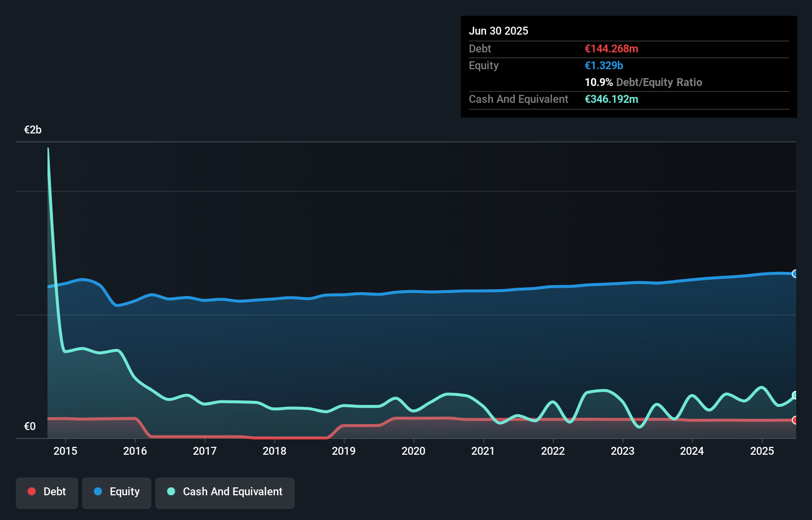Image resolution: width=812 pixels, height=520 pixels.
Task: Click the 2020 x-axis label
Action: tap(413, 451)
